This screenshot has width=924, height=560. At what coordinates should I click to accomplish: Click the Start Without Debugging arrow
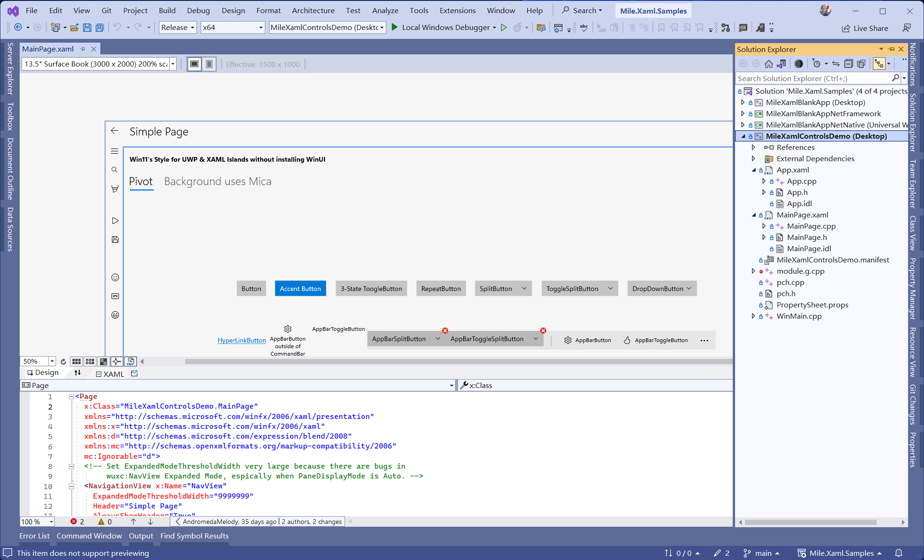point(504,28)
